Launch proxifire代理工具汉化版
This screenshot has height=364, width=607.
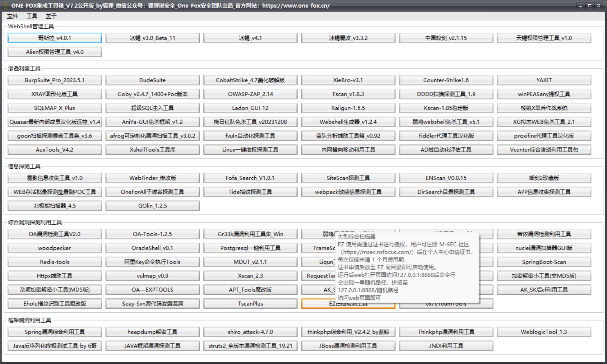pos(544,136)
